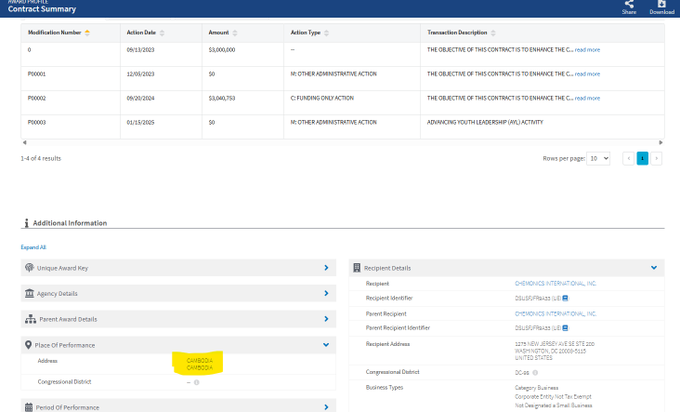Sort by Modification Number column icon

(87, 33)
